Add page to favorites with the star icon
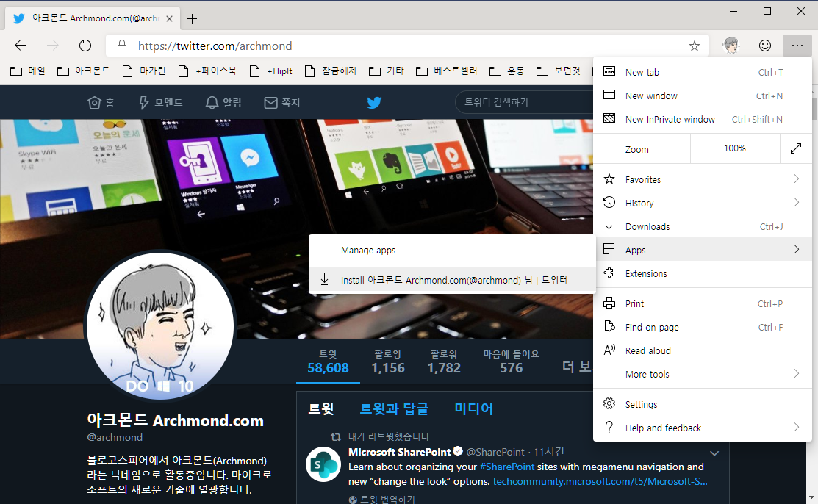 [x=695, y=46]
